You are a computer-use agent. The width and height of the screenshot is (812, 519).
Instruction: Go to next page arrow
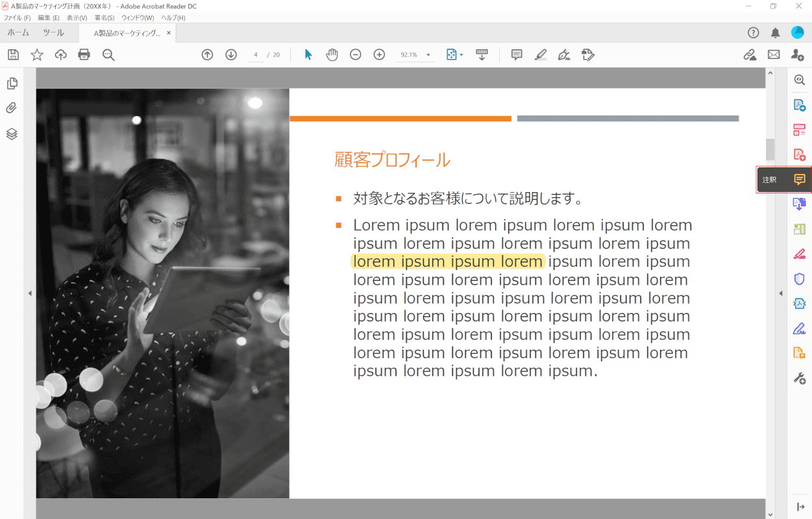(x=231, y=54)
